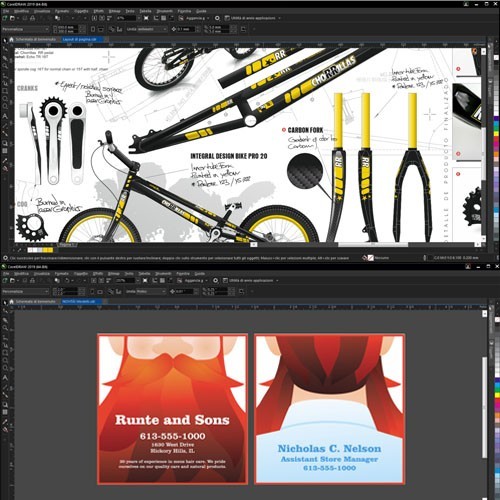Pick white swatch in upper window document palette
The height and width of the screenshot is (500, 500).
point(35,250)
